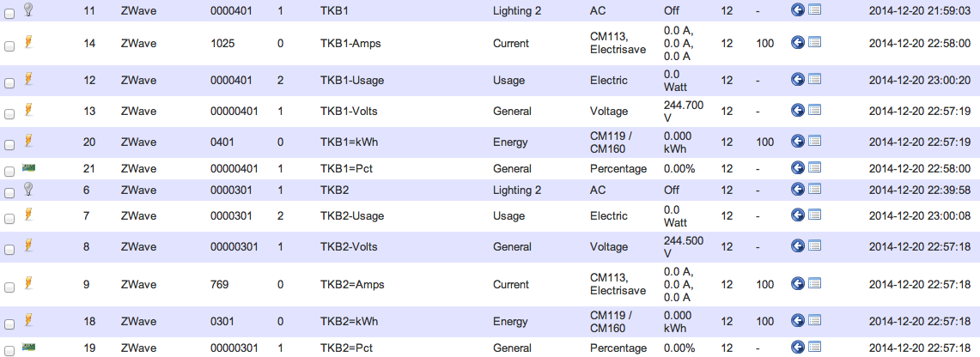Click the blue arrow icon in TKB1-Amps row
This screenshot has width=980, height=357.
click(798, 42)
